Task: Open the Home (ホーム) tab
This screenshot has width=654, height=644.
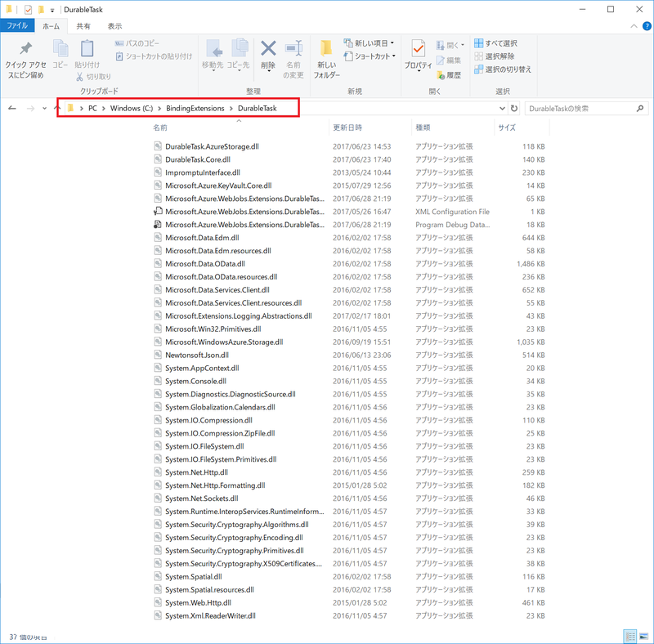Action: pos(51,26)
